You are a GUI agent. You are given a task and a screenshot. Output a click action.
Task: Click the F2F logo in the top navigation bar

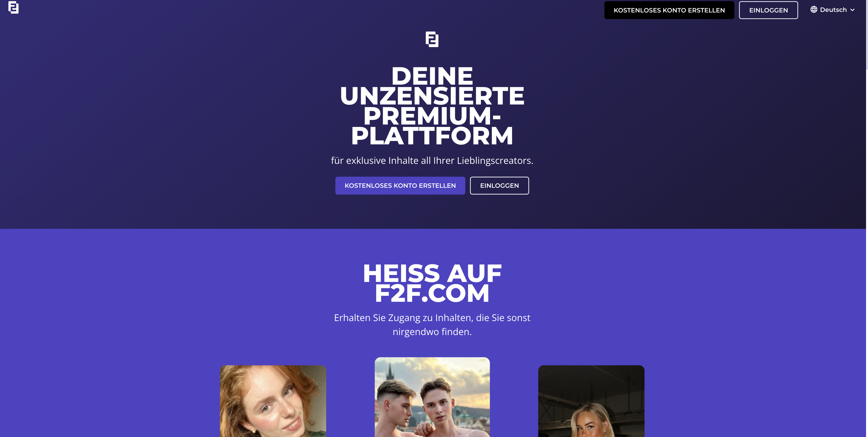coord(13,7)
